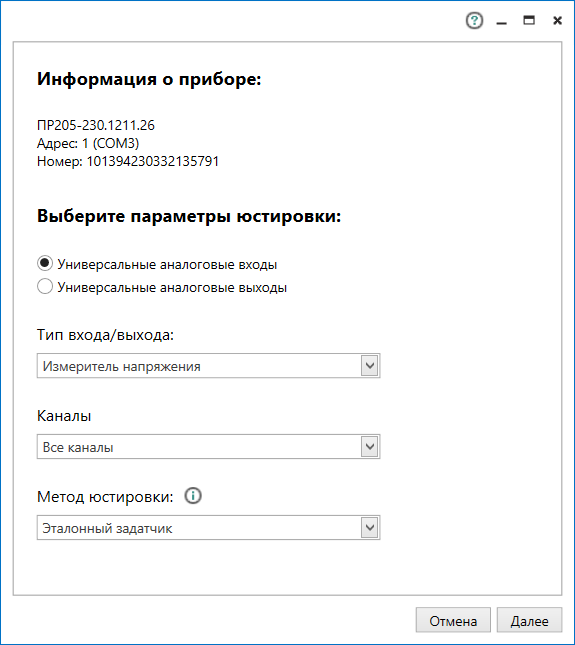Image resolution: width=575 pixels, height=645 pixels.
Task: Expand the Каналы dropdown arrow
Action: pos(370,447)
